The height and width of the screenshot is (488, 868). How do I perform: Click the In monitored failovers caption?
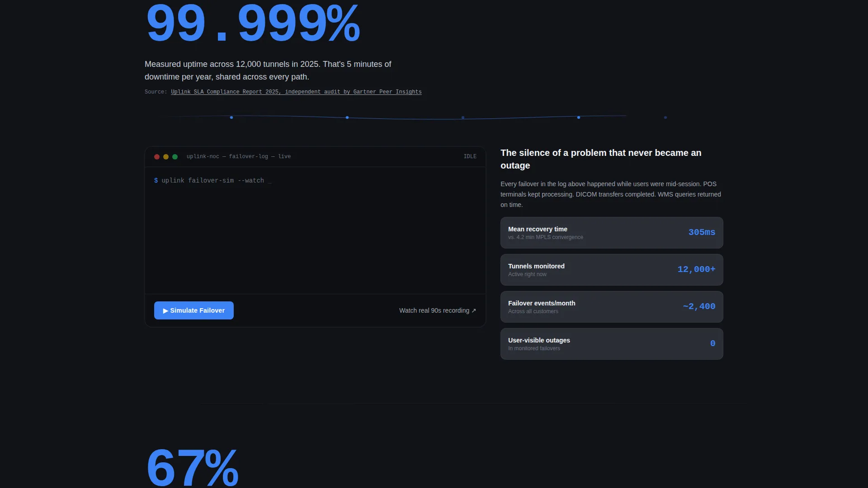pos(534,348)
